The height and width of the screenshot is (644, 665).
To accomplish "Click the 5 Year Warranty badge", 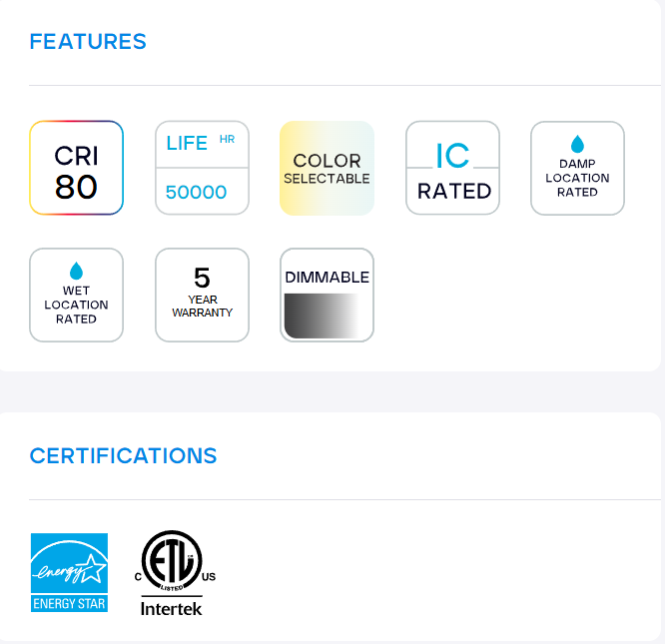I will coord(202,295).
